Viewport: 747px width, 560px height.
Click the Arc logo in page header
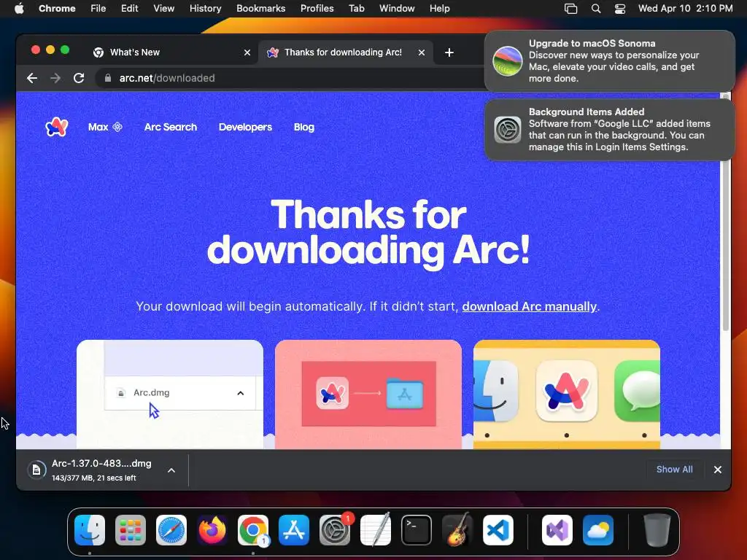(57, 127)
